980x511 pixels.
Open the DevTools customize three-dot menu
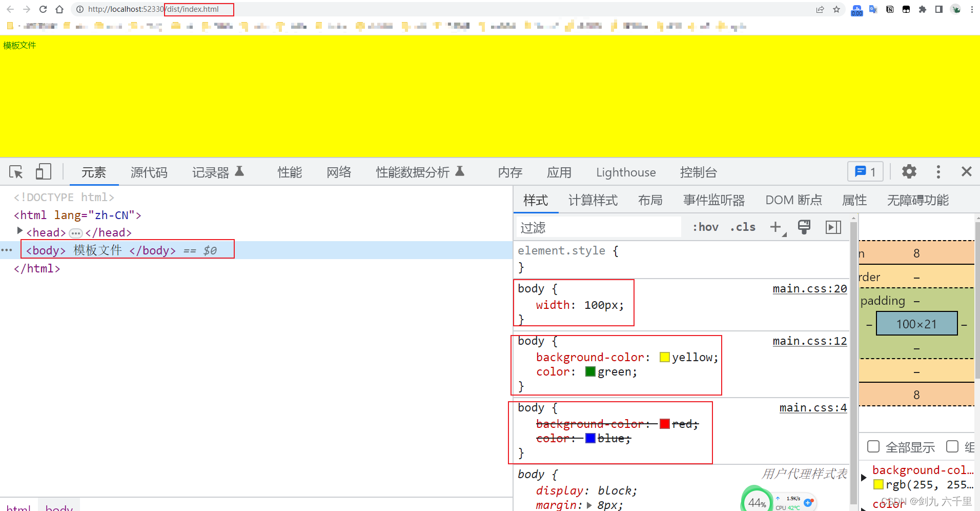click(938, 172)
